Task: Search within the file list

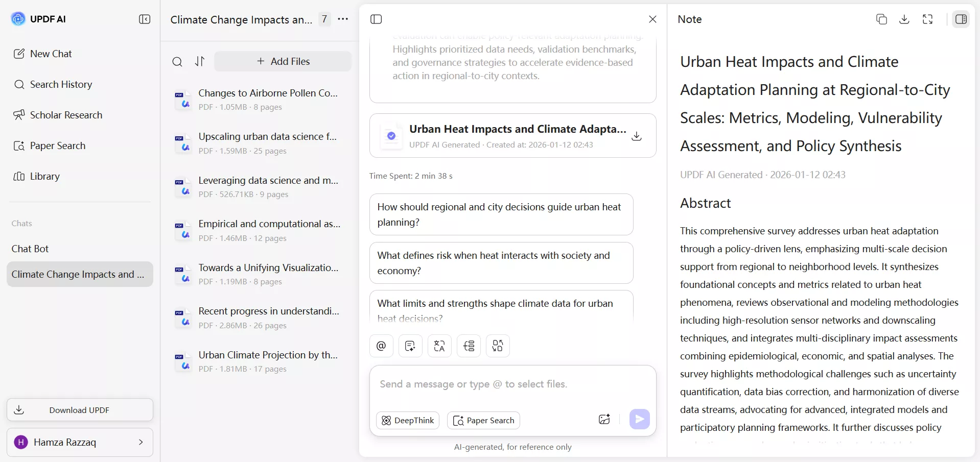Action: tap(177, 62)
